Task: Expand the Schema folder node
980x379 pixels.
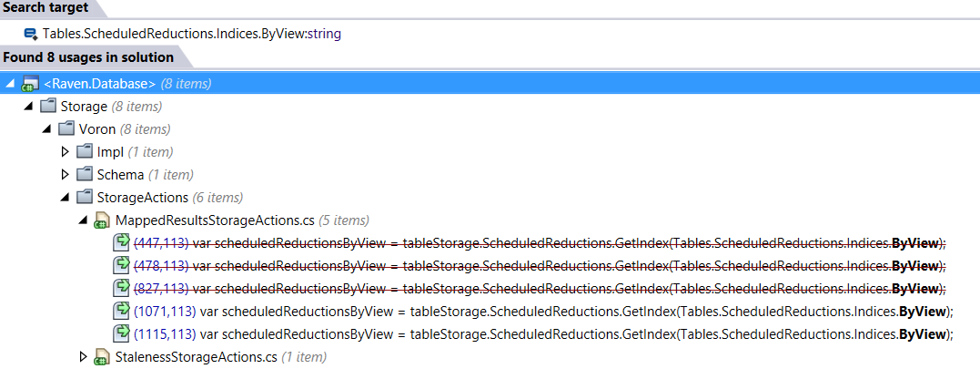Action: [65, 175]
